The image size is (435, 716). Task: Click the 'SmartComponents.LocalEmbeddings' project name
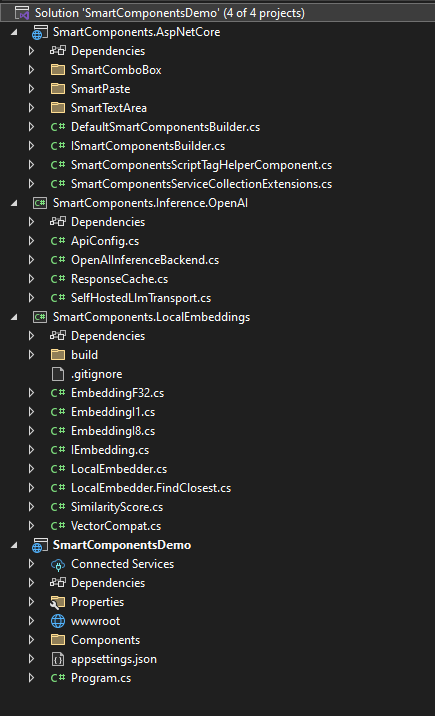152,317
